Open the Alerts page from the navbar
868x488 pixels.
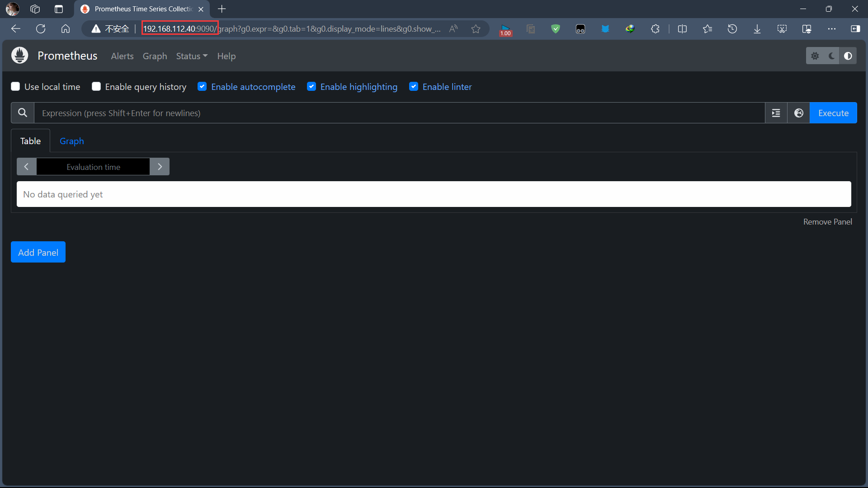pos(122,56)
